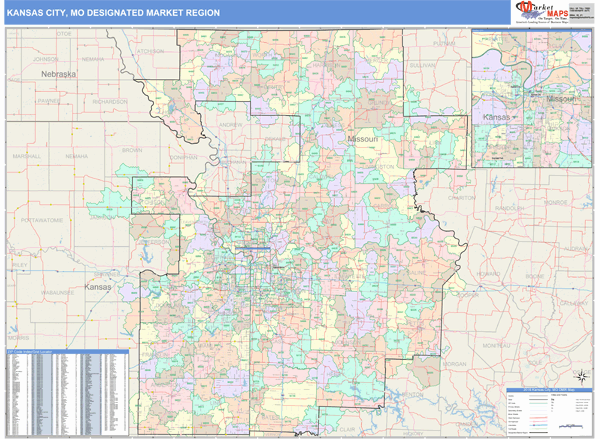Click the SULLIVAN county label

point(422,65)
